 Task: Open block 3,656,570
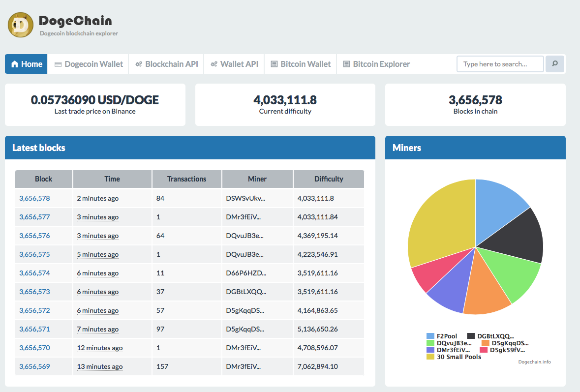(34, 348)
